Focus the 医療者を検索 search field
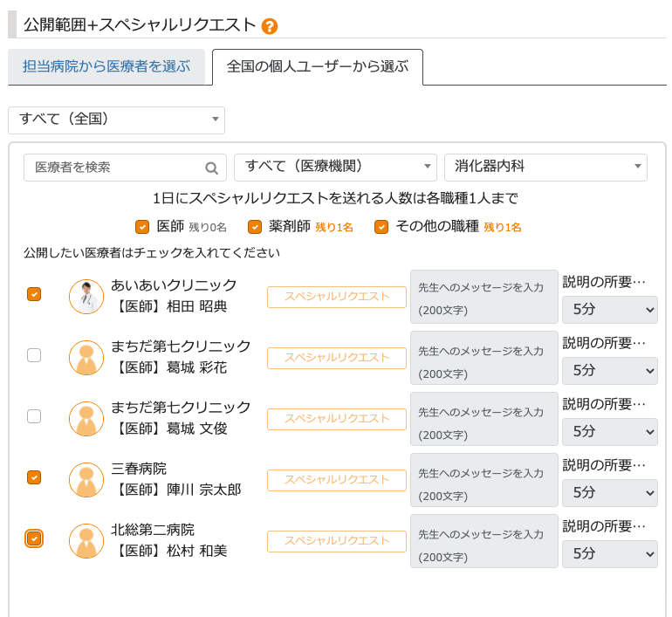The image size is (672, 617). (x=125, y=168)
